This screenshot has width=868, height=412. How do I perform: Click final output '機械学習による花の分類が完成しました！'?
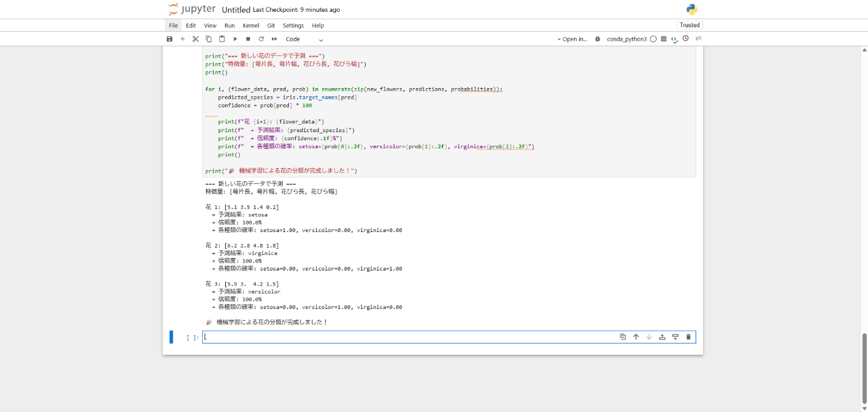[267, 322]
